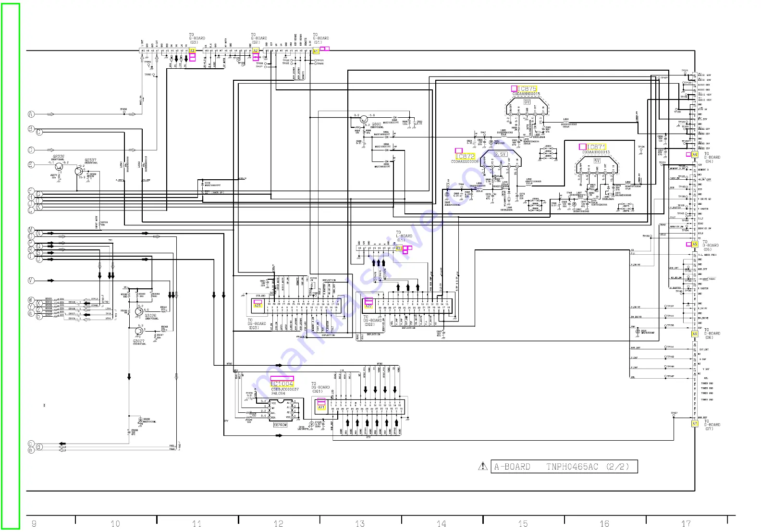Click the TO DG-BOARD (DG1) label

point(321,387)
